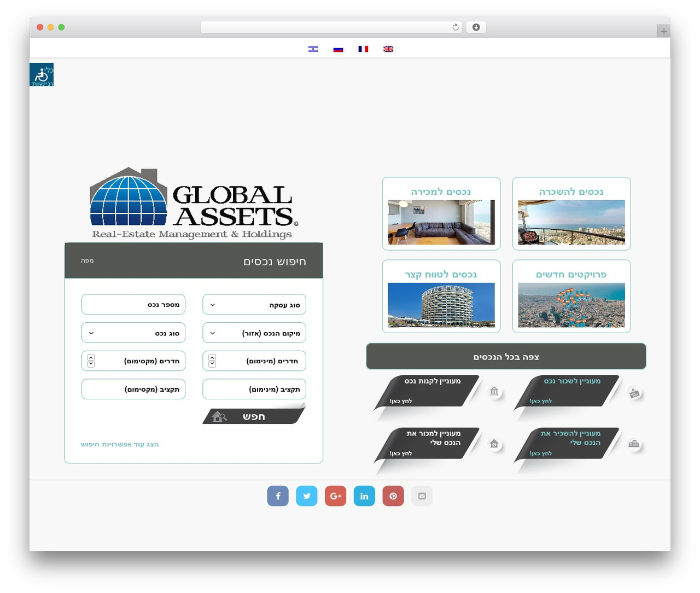
Task: Switch site language to French flag
Action: click(363, 49)
